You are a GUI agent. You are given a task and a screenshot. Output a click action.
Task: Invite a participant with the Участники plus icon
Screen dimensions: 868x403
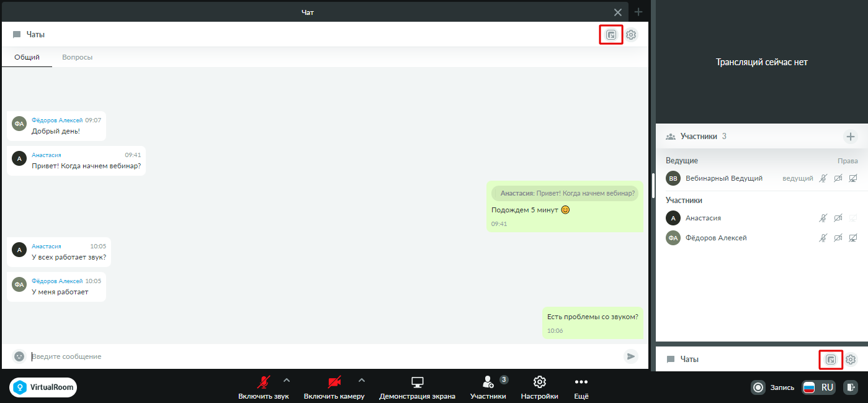tap(850, 137)
